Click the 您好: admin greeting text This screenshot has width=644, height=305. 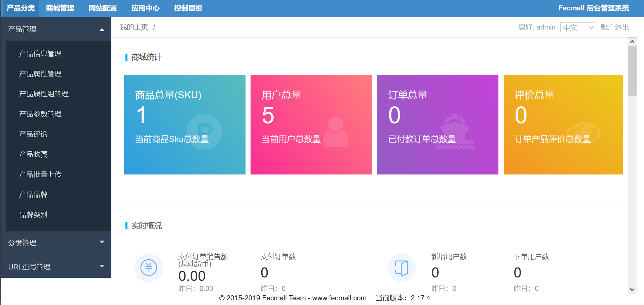click(537, 27)
